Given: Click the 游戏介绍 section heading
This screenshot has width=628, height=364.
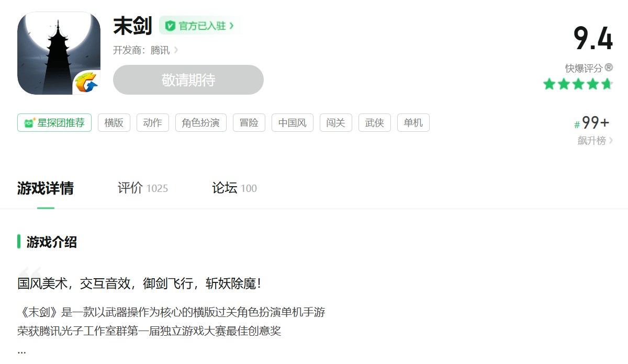Looking at the screenshot, I should point(52,242).
